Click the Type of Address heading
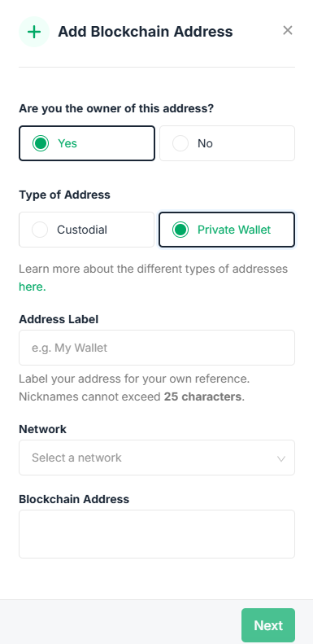Image resolution: width=313 pixels, height=644 pixels. [64, 195]
